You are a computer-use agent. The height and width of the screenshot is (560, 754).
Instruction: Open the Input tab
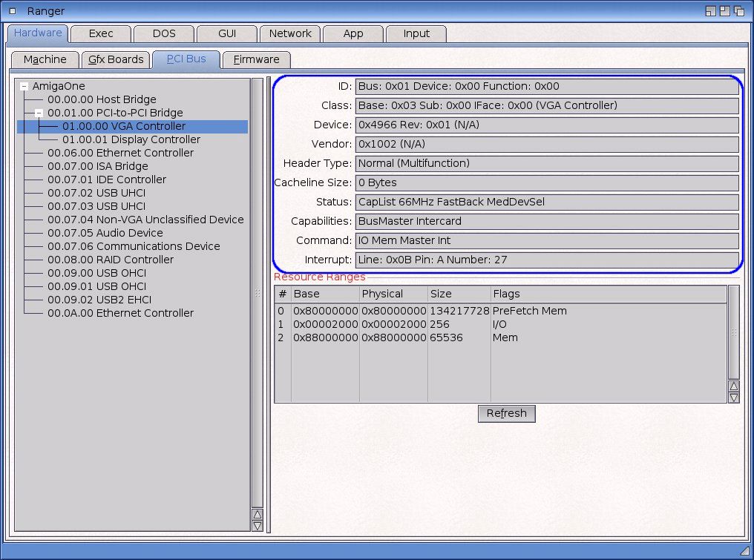[x=416, y=33]
